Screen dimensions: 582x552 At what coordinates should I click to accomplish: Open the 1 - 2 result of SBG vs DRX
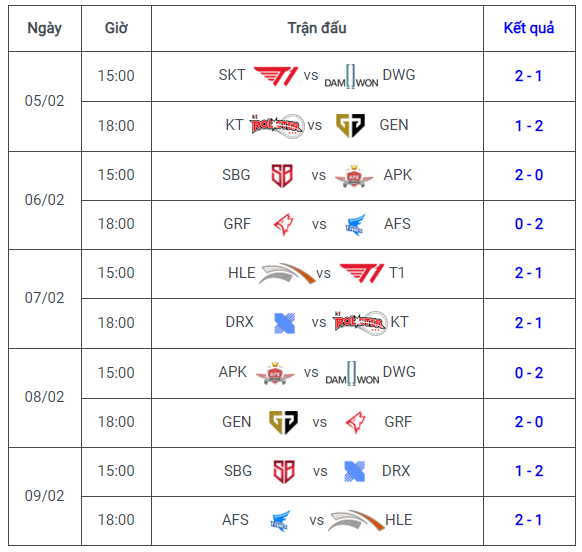(x=529, y=471)
